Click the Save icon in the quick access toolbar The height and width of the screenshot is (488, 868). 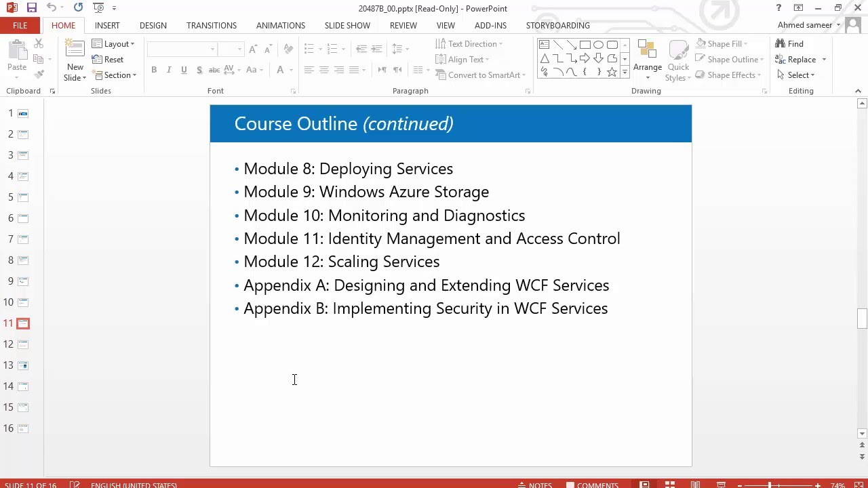coord(32,8)
